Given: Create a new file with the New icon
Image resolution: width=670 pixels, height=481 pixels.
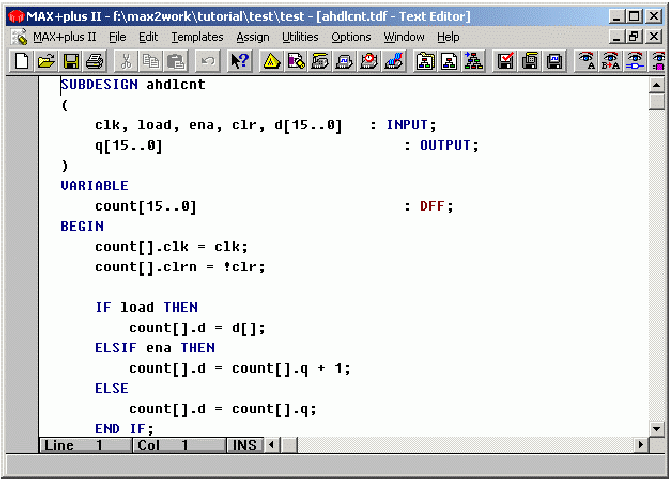Looking at the screenshot, I should pos(21,62).
